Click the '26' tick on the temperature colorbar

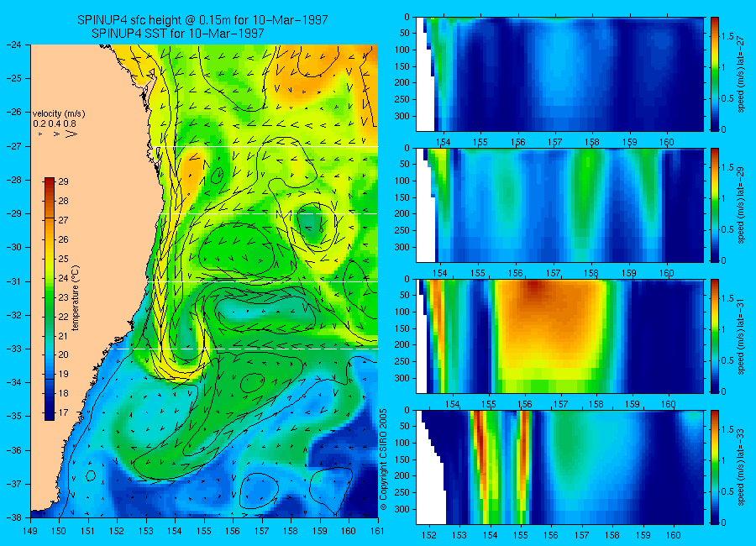(63, 239)
